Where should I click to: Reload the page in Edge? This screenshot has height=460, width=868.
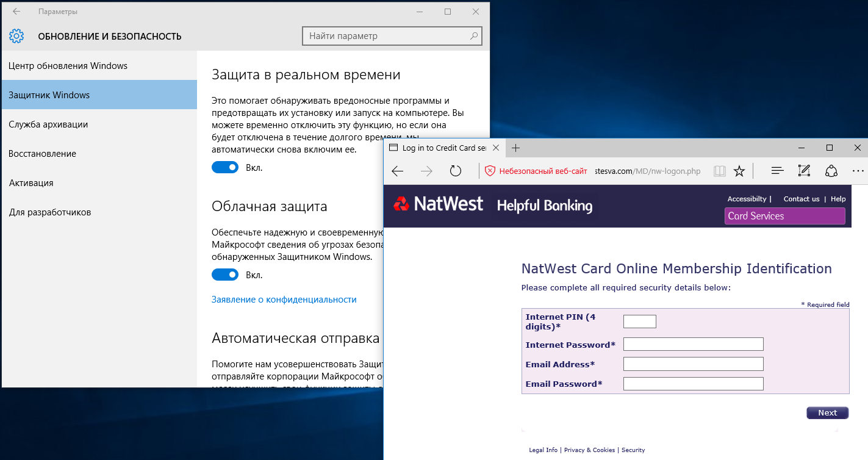click(x=456, y=171)
